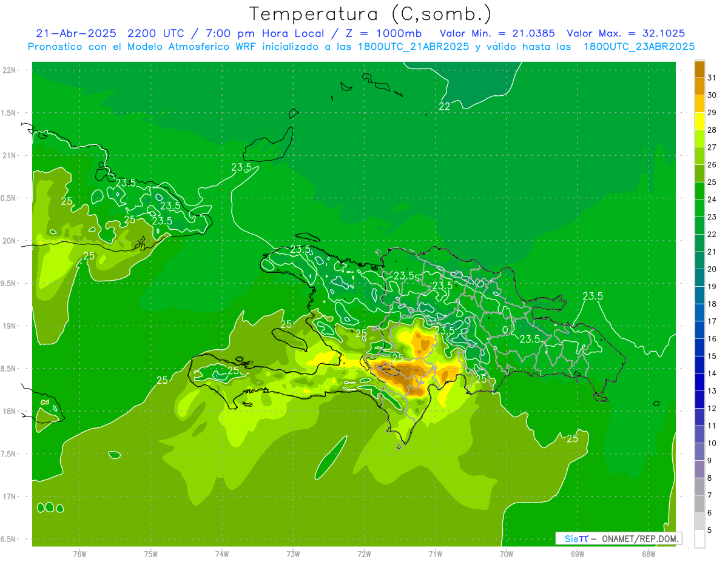728x562 pixels.
Task: Click the '76W' longitude axis label
Action: click(x=79, y=554)
